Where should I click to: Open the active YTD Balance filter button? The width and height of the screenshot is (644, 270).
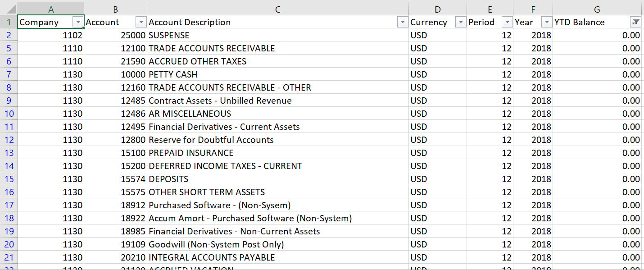(x=635, y=22)
